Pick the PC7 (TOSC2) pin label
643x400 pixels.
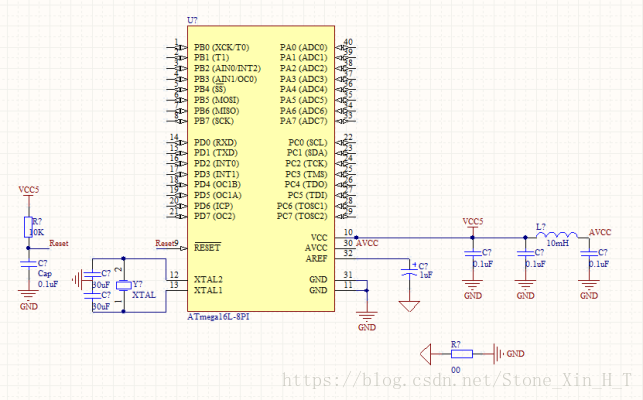[302, 216]
